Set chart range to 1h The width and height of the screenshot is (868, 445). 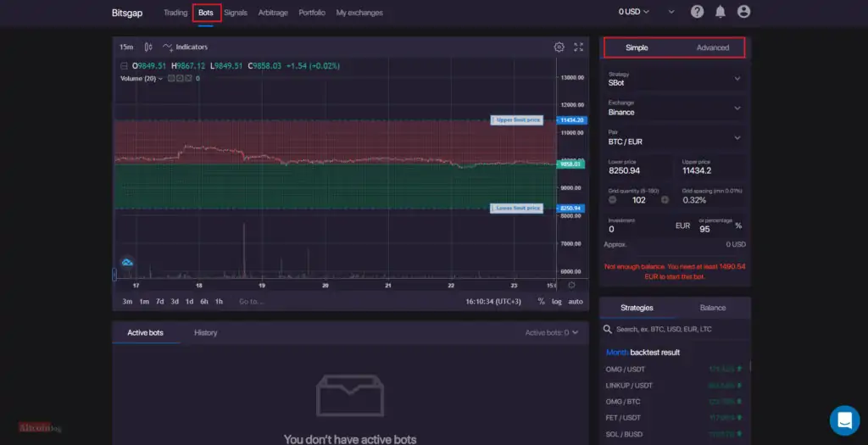click(x=219, y=302)
